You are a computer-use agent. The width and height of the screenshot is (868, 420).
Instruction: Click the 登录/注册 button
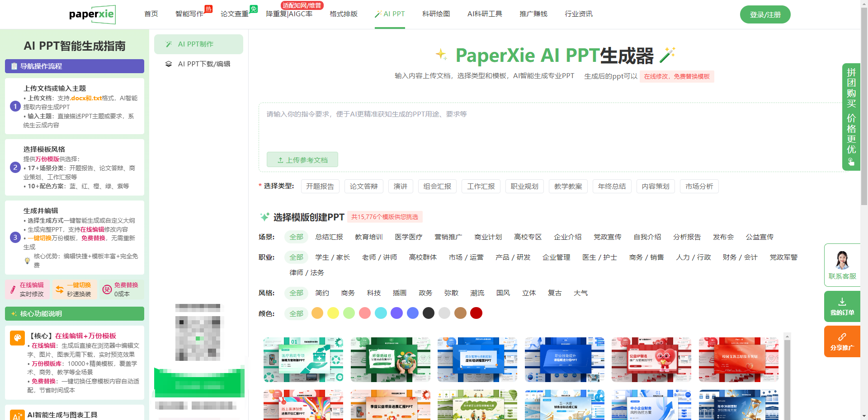coord(765,14)
